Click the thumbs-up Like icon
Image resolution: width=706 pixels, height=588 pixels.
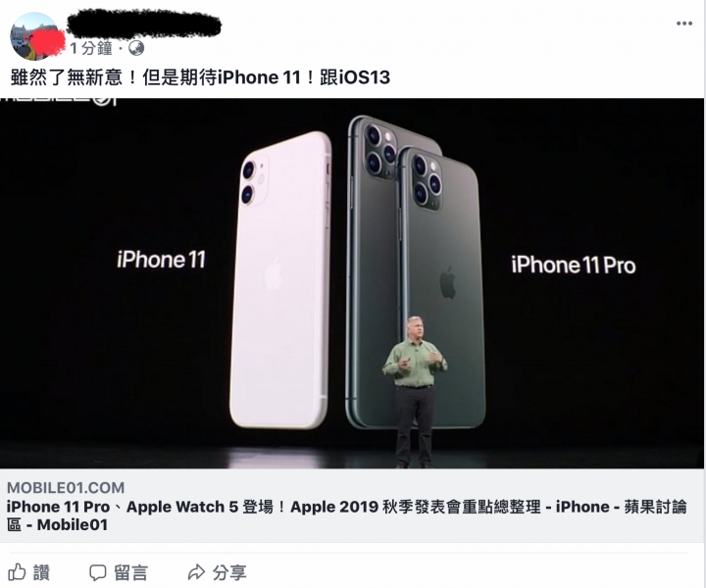(17, 571)
